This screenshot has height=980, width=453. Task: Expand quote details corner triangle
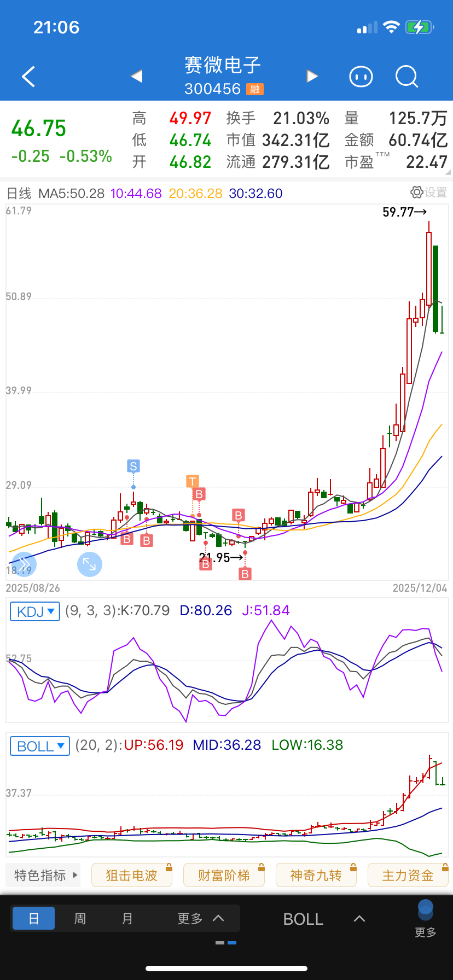[x=449, y=172]
